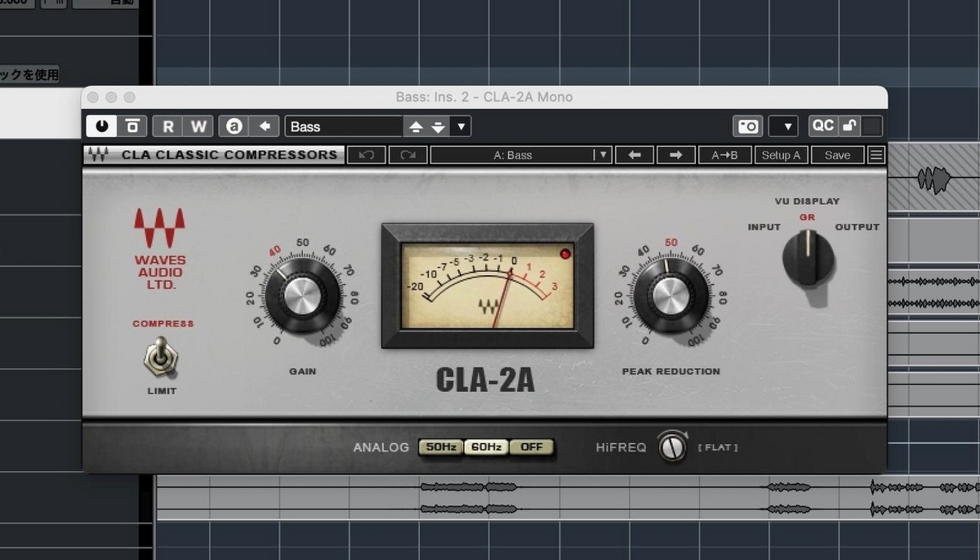
Task: Open the dropdown next to camera icon
Action: tap(783, 126)
